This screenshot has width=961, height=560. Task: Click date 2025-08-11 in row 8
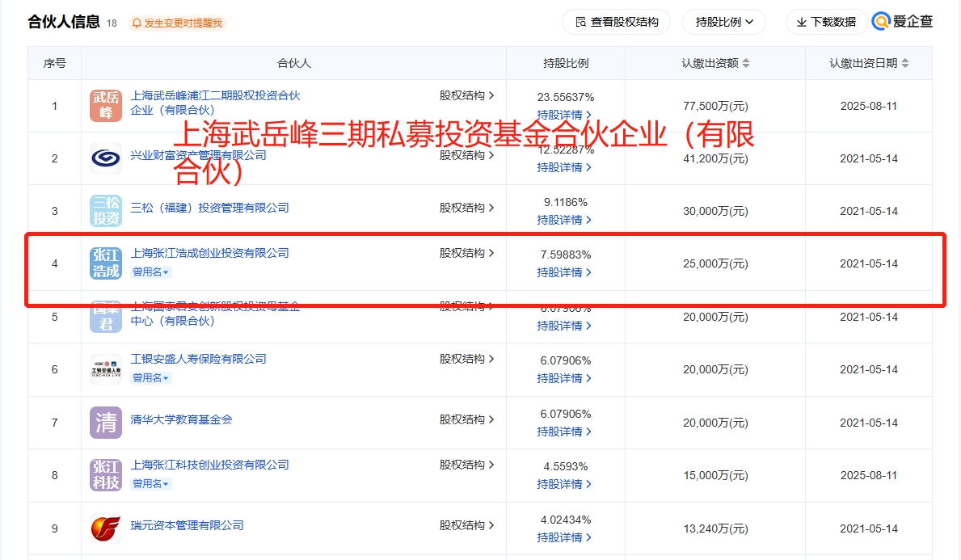pyautogui.click(x=868, y=475)
